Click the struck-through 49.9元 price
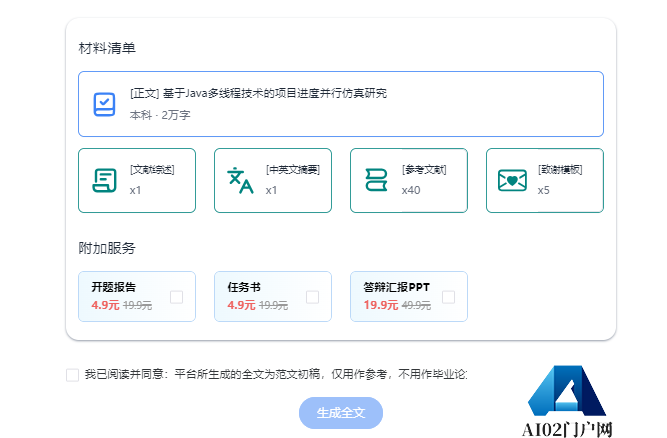Image resolution: width=667 pixels, height=438 pixels. tap(416, 305)
